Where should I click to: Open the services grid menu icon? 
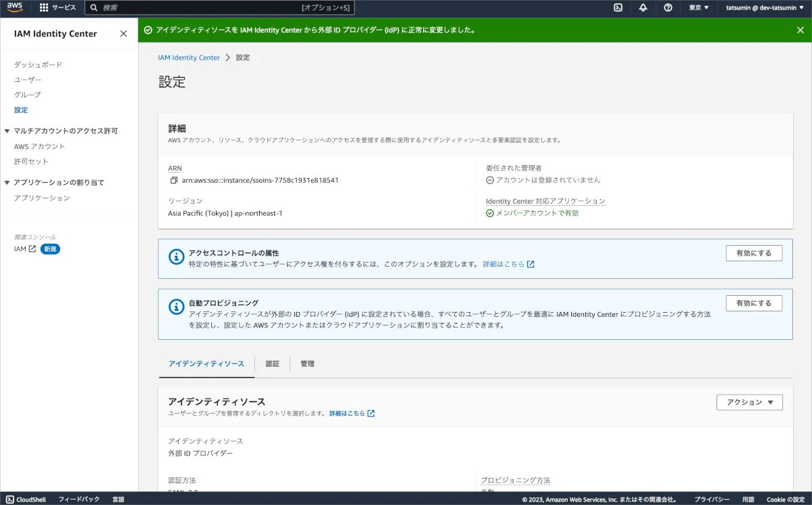coord(44,7)
